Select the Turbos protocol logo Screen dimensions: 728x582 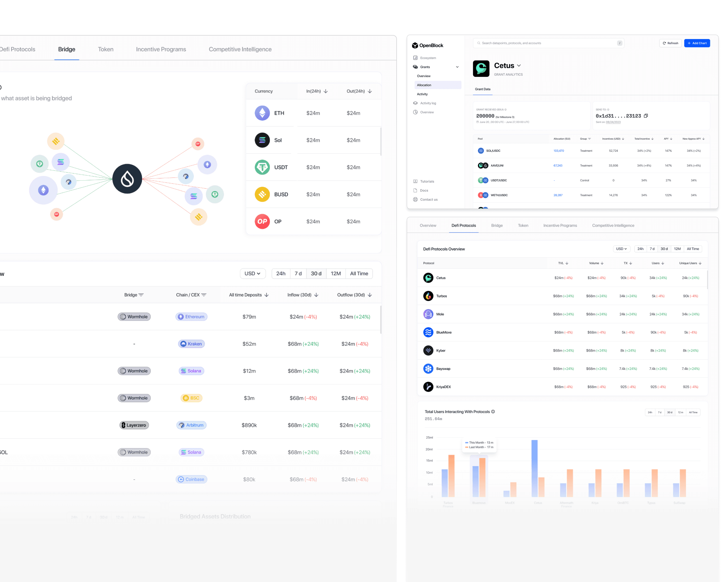tap(428, 296)
